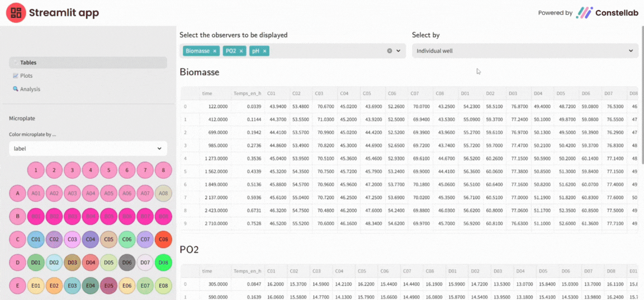
Task: Remove the Biomasse observer tag
Action: [215, 51]
